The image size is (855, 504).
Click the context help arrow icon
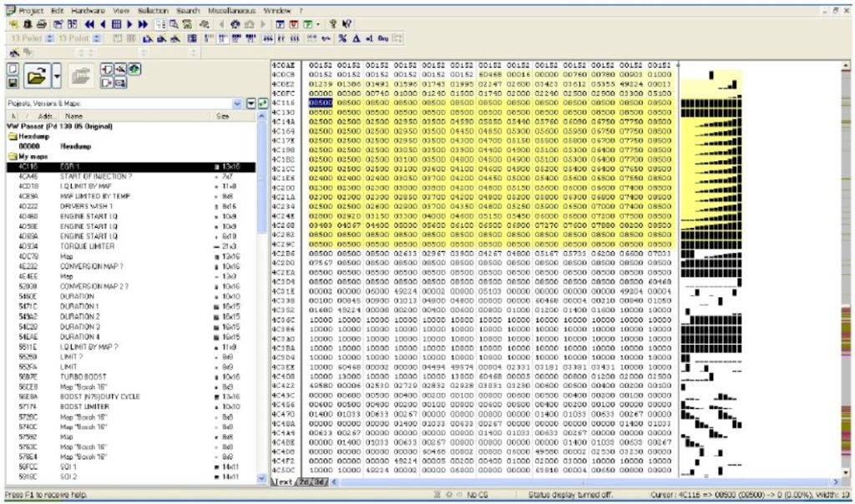347,24
